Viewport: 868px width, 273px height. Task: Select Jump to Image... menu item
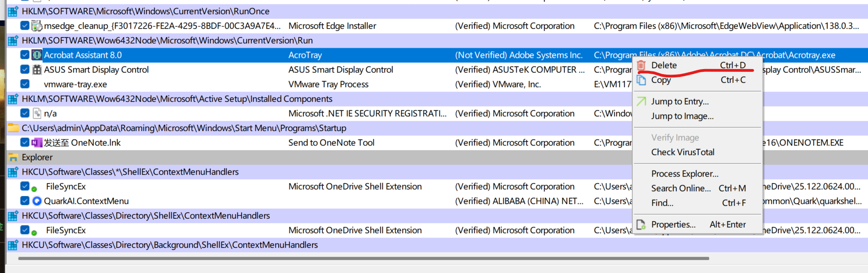click(x=698, y=116)
